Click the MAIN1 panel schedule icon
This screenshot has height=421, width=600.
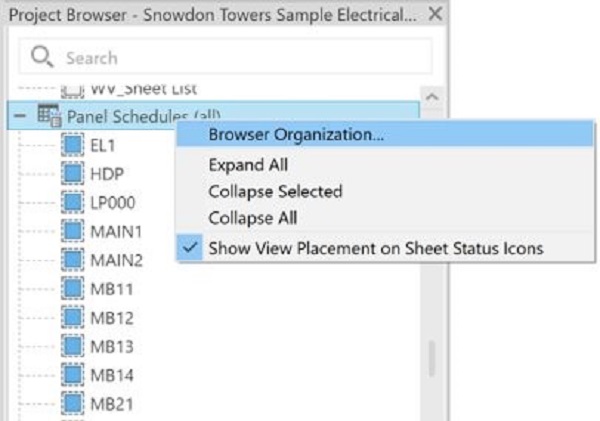(73, 232)
